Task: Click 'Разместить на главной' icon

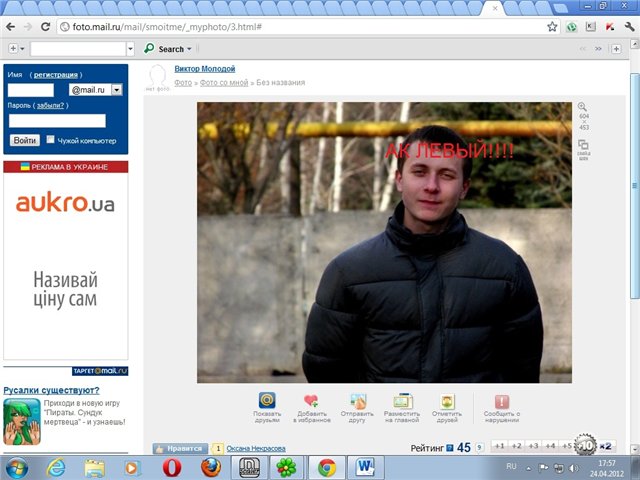Action: (x=402, y=401)
